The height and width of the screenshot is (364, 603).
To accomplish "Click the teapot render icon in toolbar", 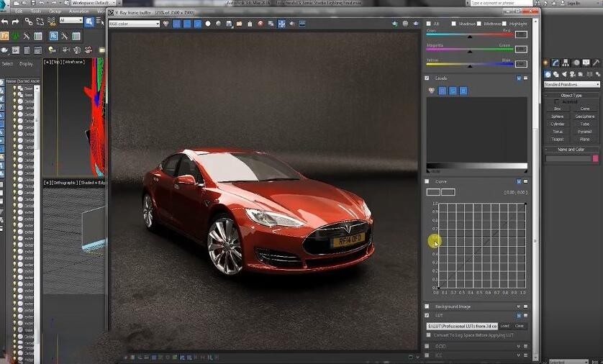I will [x=4, y=50].
